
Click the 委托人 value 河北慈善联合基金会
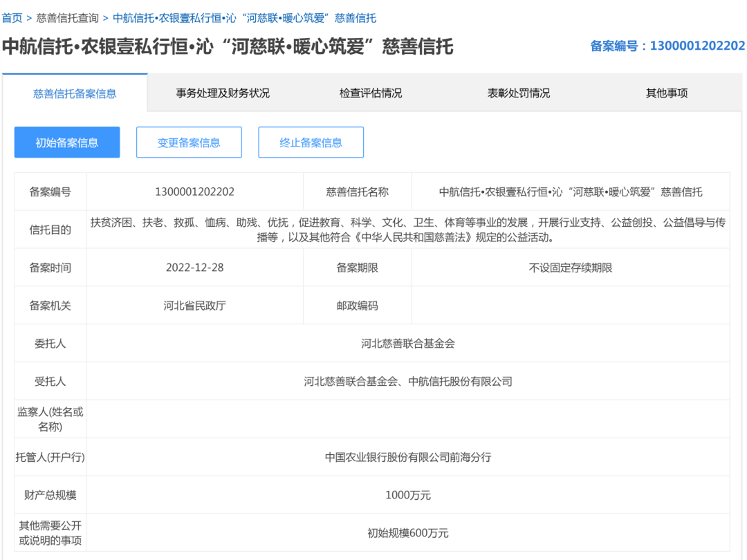(x=408, y=344)
